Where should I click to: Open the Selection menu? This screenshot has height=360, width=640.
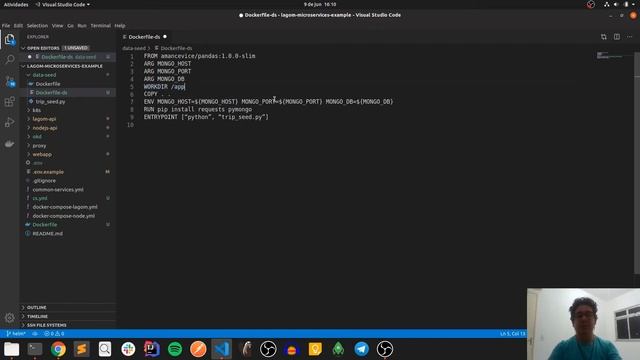pyautogui.click(x=37, y=26)
